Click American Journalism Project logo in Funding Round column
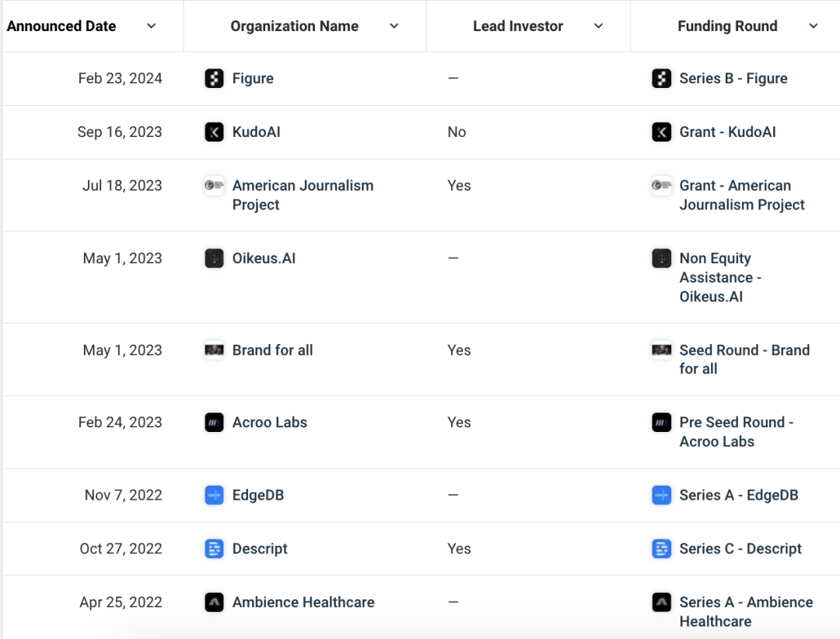This screenshot has height=639, width=840. pyautogui.click(x=661, y=186)
